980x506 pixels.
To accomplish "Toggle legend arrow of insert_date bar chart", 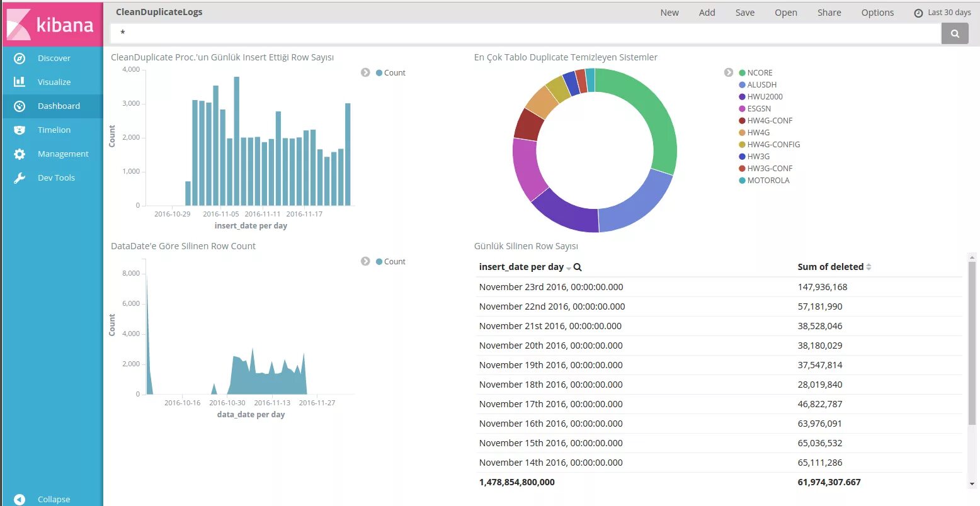I will tap(365, 72).
